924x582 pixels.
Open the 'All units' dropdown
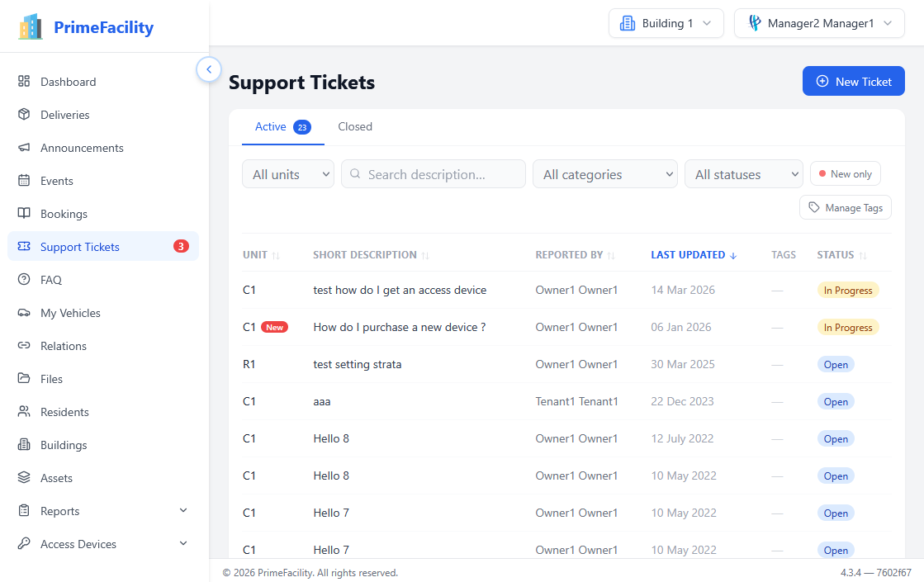(287, 174)
